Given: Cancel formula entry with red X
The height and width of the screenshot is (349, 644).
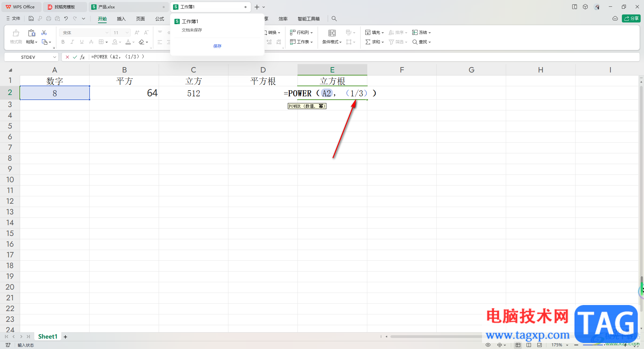Looking at the screenshot, I should click(67, 57).
